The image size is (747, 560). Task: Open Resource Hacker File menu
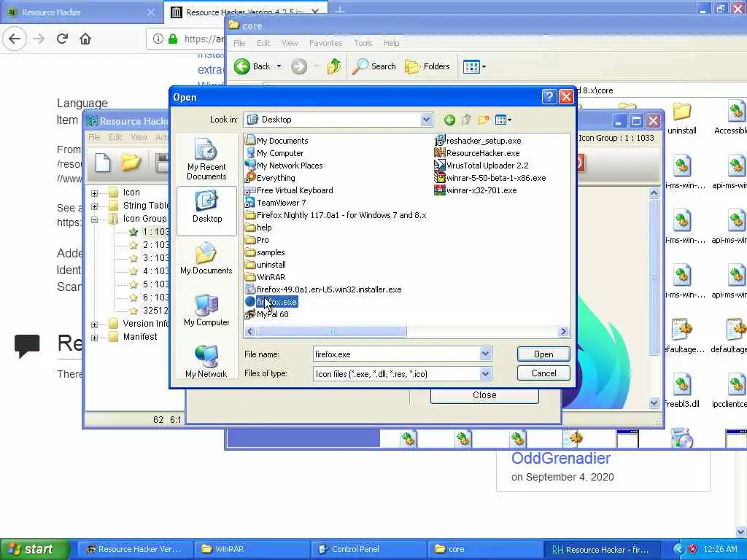(94, 137)
